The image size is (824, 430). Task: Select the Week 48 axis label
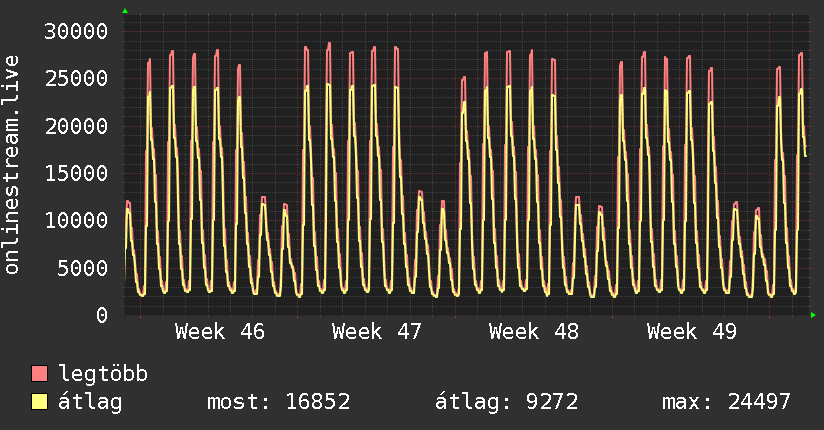(534, 331)
